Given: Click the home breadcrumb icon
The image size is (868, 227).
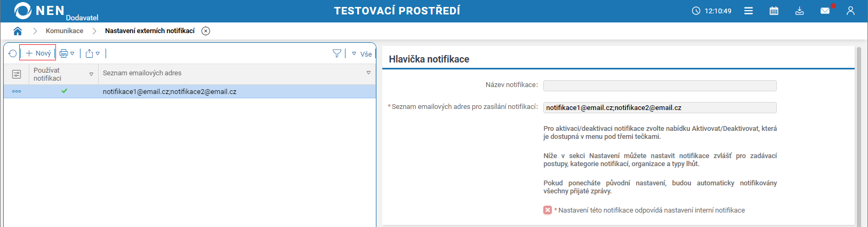Looking at the screenshot, I should click(x=18, y=31).
